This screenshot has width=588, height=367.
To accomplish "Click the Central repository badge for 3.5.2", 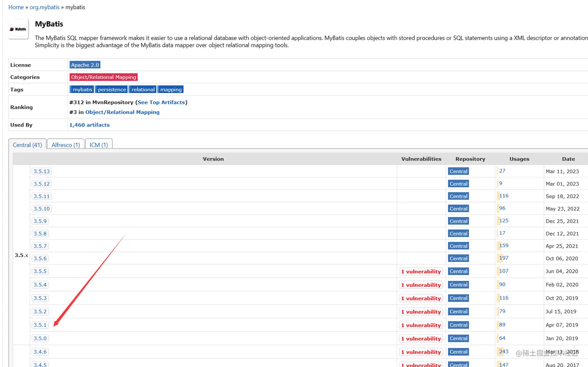I will 458,311.
